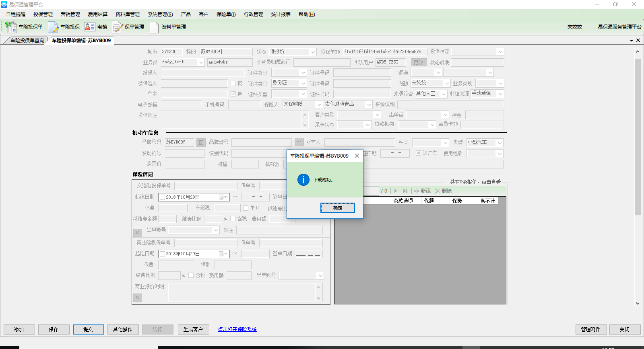Enable the 单开 checkbox next to 车船税
The width and height of the screenshot is (644, 349).
[x=246, y=208]
